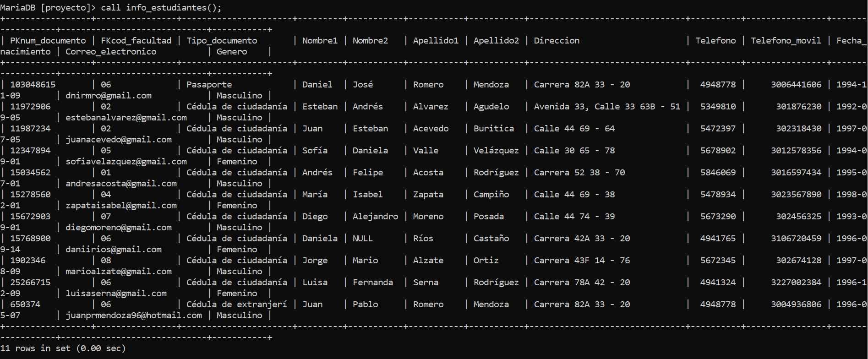Select address Avenida 33, Calle 33 63B - 51
Viewport: 868px width, 359px height.
(607, 107)
